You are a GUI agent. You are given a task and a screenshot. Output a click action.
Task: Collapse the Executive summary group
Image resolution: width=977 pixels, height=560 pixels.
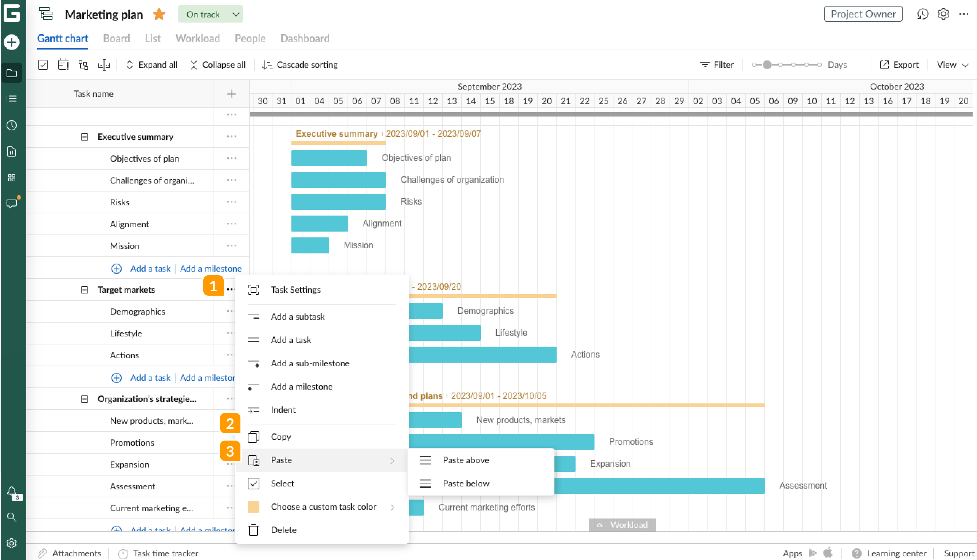84,137
